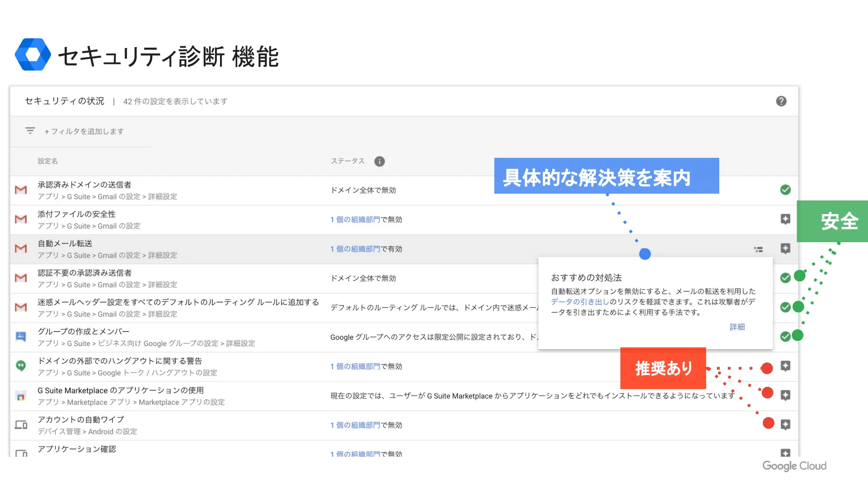This screenshot has width=868, height=488.
Task: Open 1 個の組織部門 link for アカウントの自動ワイプ
Action: [355, 425]
